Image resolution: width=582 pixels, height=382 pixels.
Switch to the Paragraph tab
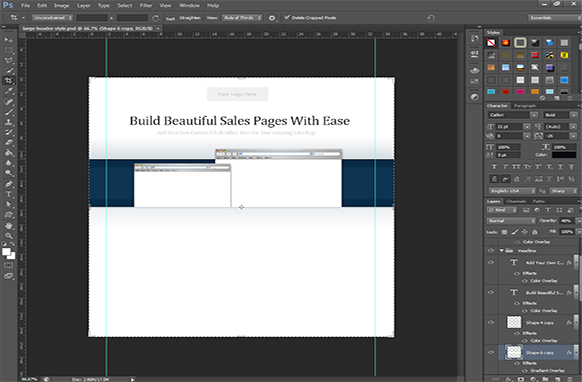(525, 106)
